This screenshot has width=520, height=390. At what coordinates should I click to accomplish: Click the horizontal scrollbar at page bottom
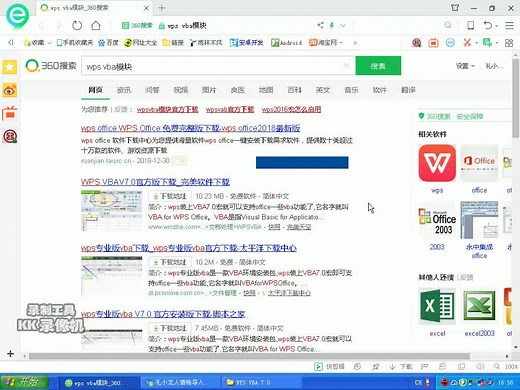249,356
